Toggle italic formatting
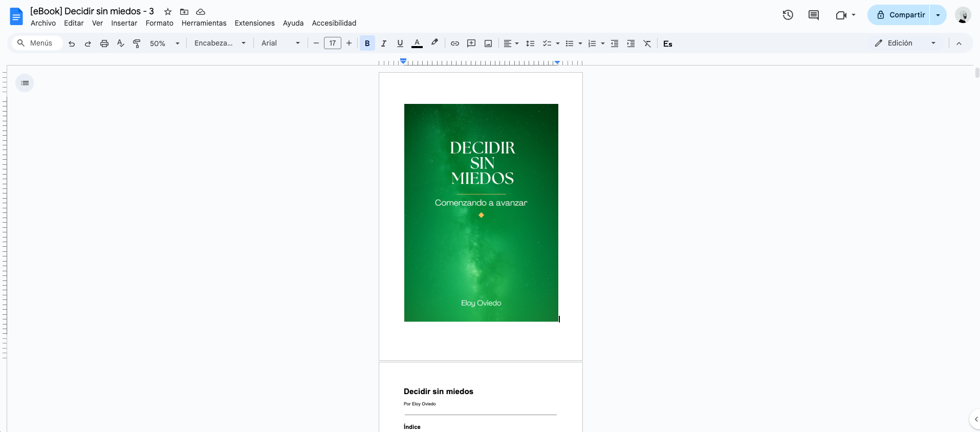 coord(383,44)
